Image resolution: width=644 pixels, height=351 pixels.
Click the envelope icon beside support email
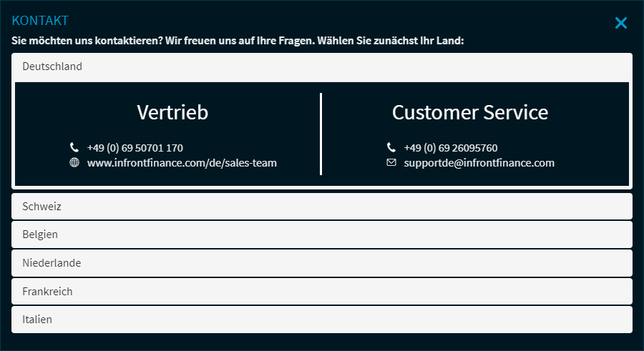coord(391,162)
